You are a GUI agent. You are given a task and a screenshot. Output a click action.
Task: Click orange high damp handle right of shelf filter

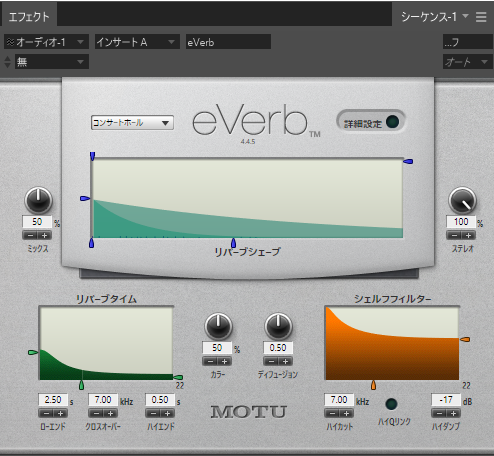(465, 339)
